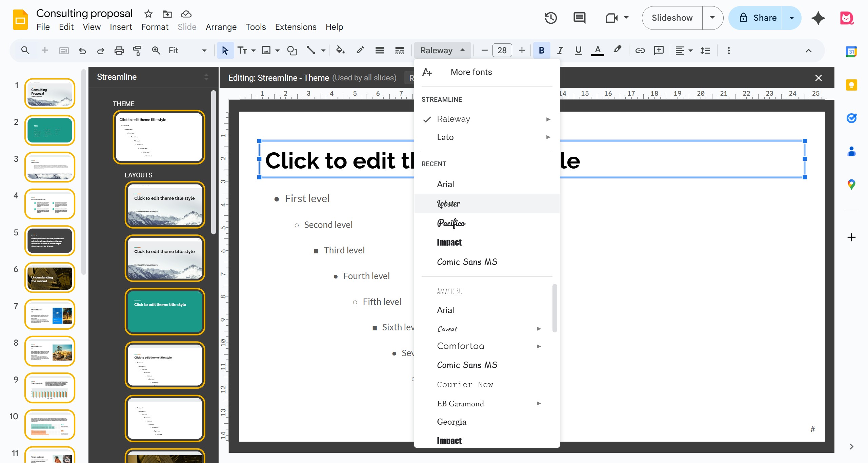Image resolution: width=868 pixels, height=463 pixels.
Task: Open the text align dropdown
Action: click(x=684, y=51)
